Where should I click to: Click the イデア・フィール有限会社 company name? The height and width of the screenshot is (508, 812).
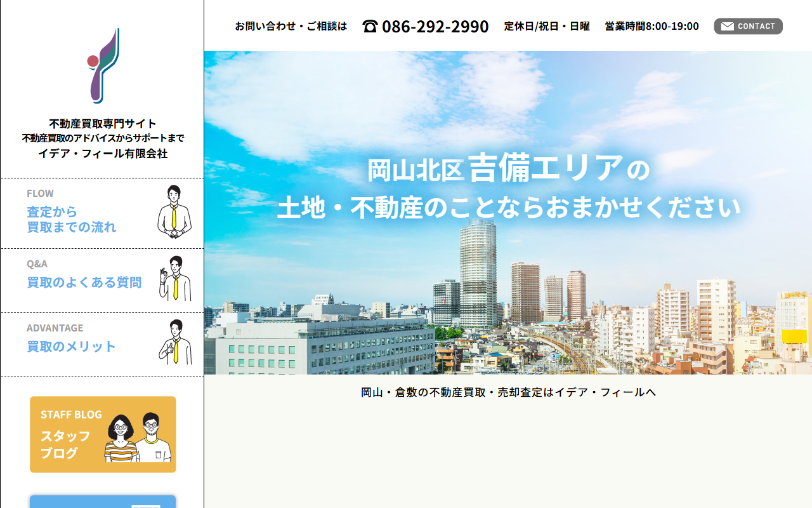[x=103, y=153]
